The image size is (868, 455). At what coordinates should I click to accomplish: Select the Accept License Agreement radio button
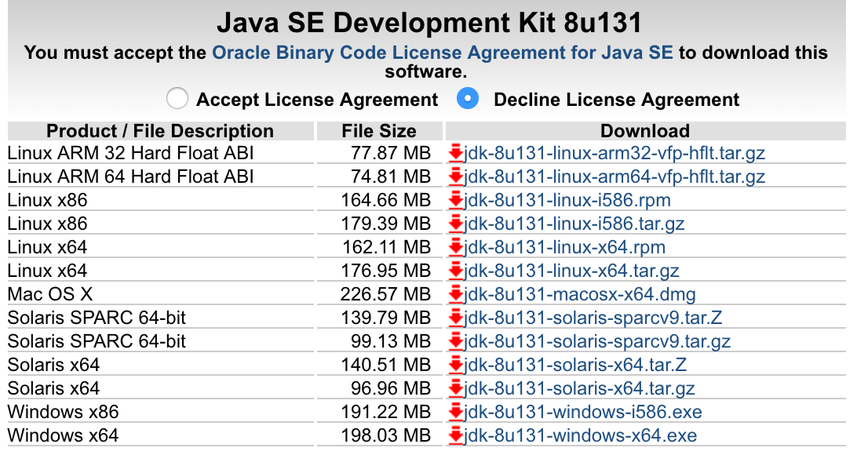(x=177, y=99)
